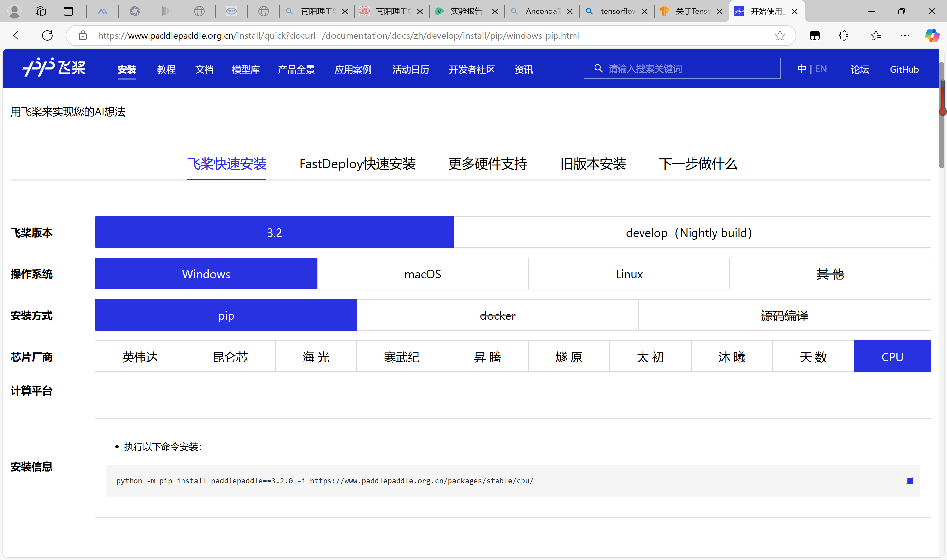Select 英伟达 chip vendor
Viewport: 947px width, 560px height.
tap(140, 357)
